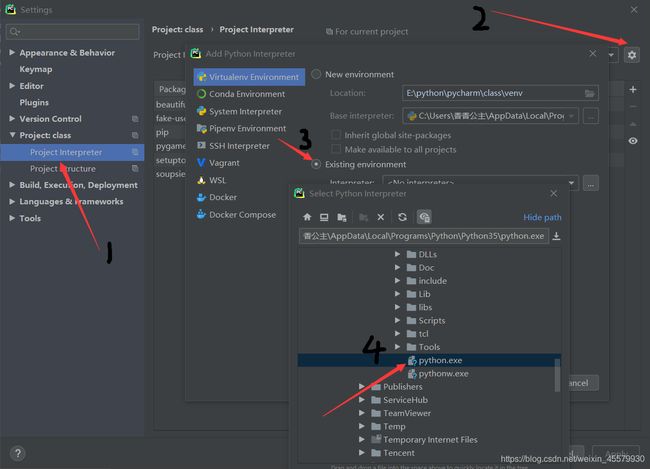
Task: Click the download icon beside the path field
Action: (x=556, y=236)
